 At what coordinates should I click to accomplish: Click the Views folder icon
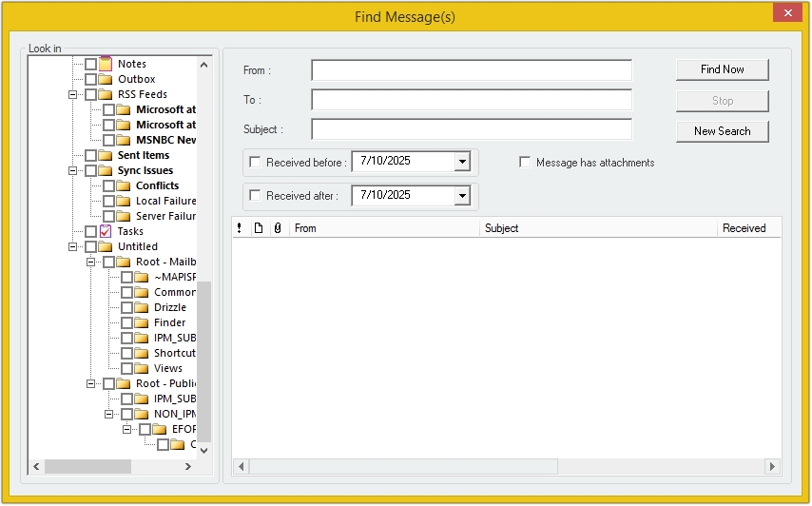[142, 368]
